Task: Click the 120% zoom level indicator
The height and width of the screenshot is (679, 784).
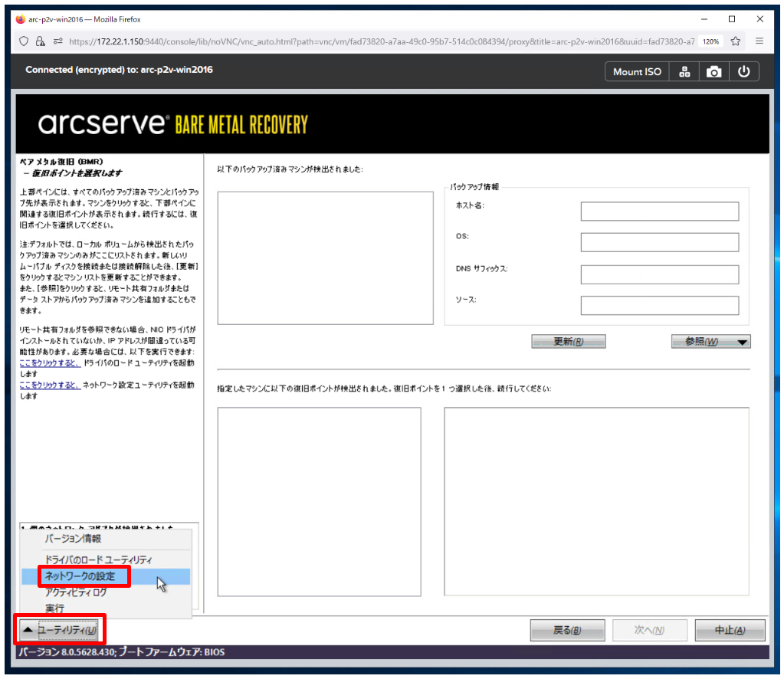Action: tap(710, 41)
